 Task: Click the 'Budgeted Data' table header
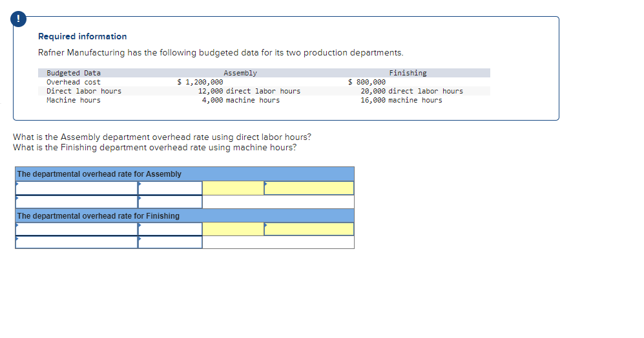point(74,73)
